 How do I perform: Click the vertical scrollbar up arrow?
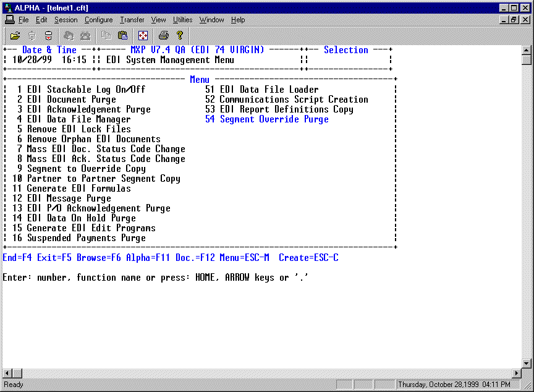526,49
